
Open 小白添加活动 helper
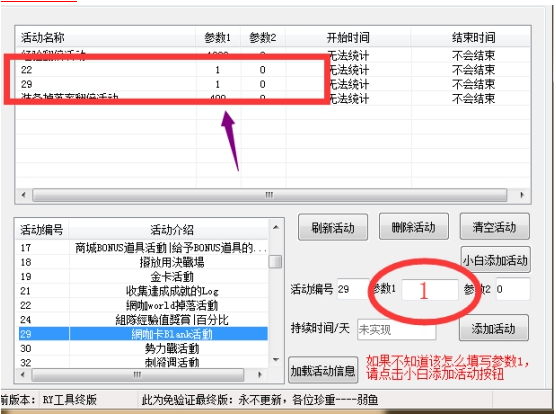(495, 260)
